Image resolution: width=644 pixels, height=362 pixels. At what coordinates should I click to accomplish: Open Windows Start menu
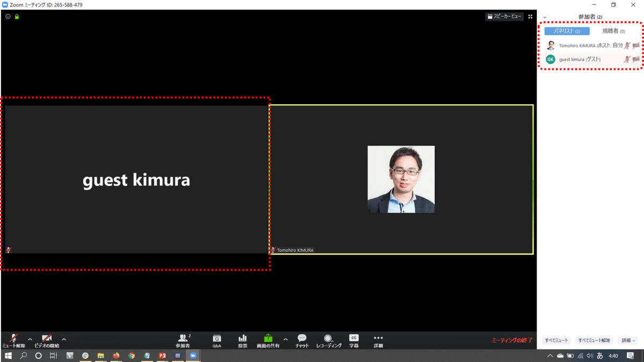pos(8,356)
